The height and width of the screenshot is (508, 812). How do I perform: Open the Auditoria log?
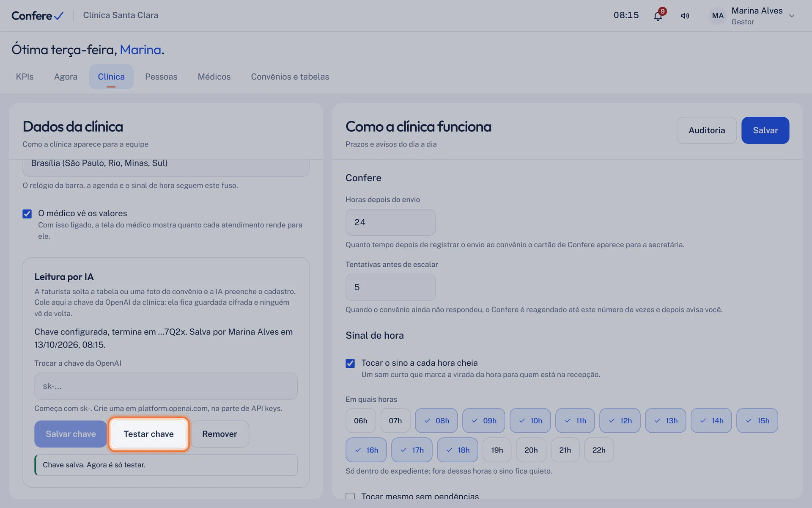(707, 130)
